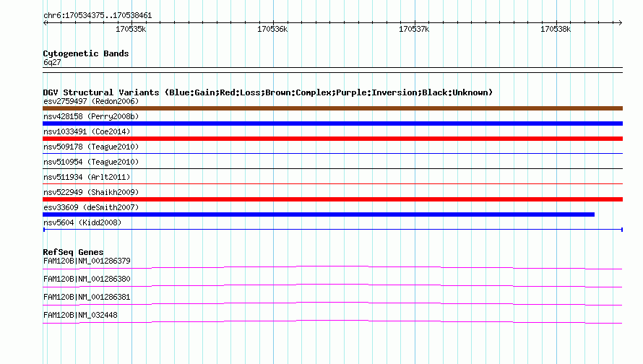Viewport: 643px width, 364px height.
Task: Click the thin blue nsv5604 variant line
Action: [332, 230]
